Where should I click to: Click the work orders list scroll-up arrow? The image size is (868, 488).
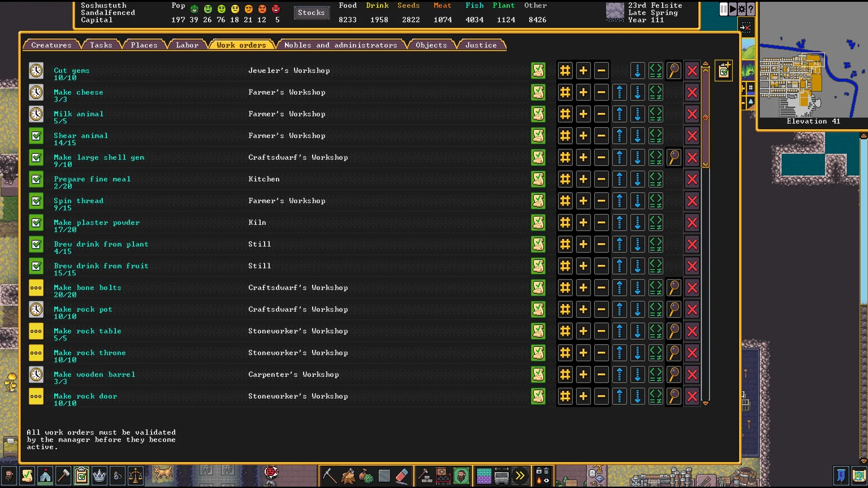(706, 64)
